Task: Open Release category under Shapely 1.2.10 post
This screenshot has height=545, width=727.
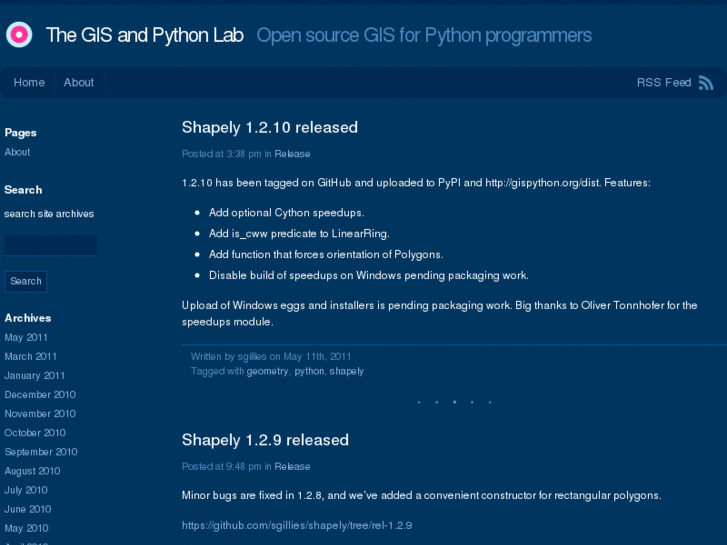Action: [292, 154]
